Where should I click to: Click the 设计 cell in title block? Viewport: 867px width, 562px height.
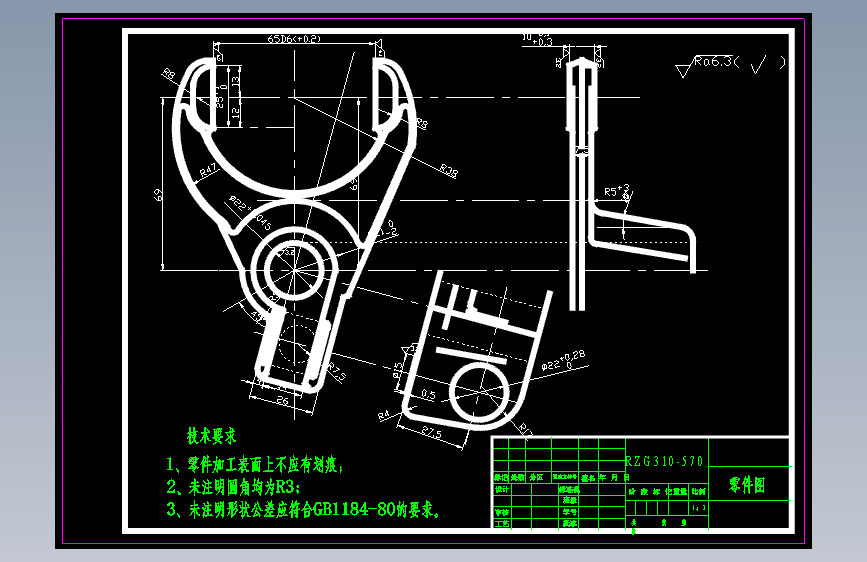502,490
